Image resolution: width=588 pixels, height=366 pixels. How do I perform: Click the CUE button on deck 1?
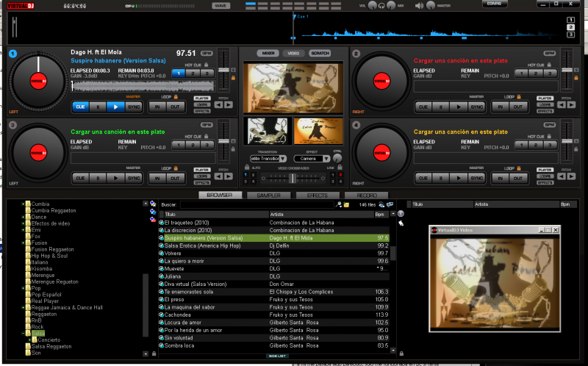[80, 107]
